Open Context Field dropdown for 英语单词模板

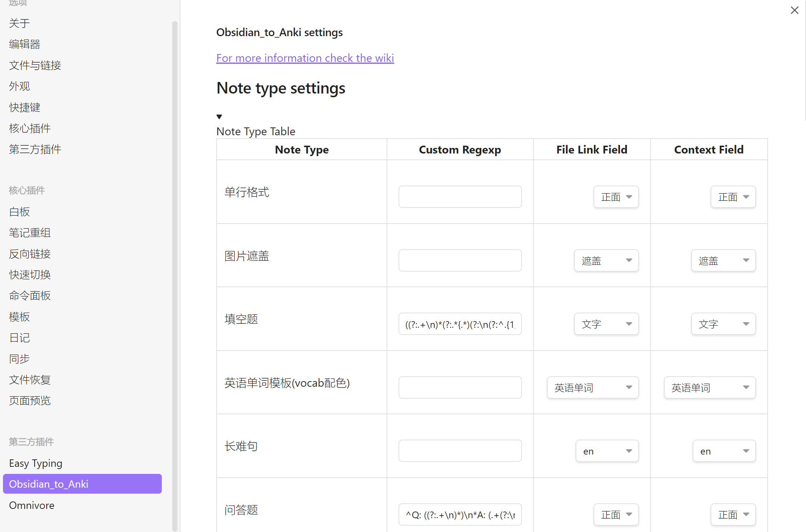coord(709,387)
